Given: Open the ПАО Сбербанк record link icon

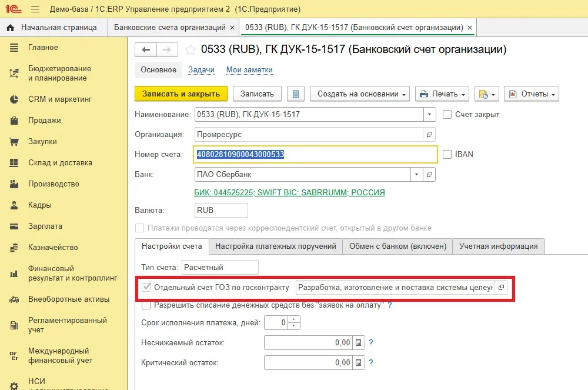Looking at the screenshot, I should tap(429, 174).
